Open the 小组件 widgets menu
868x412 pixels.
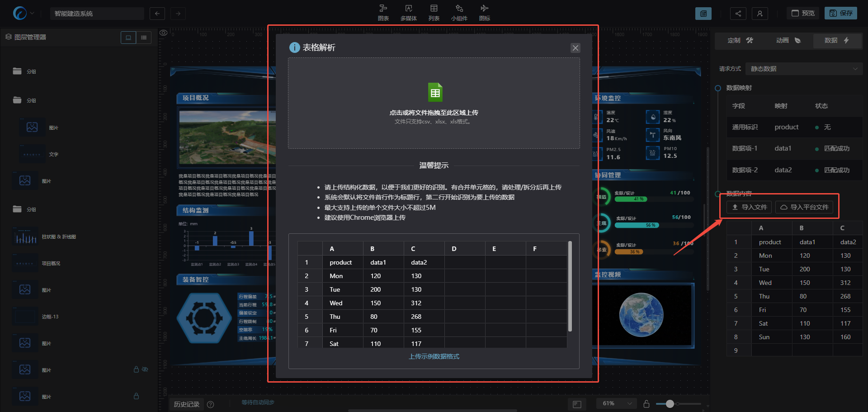click(x=459, y=13)
